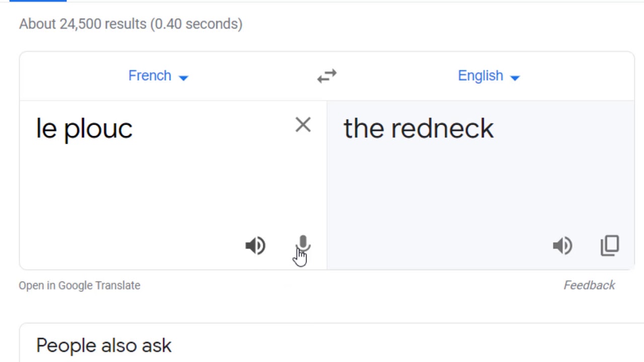
Task: Send feedback via the Feedback link
Action: click(589, 286)
